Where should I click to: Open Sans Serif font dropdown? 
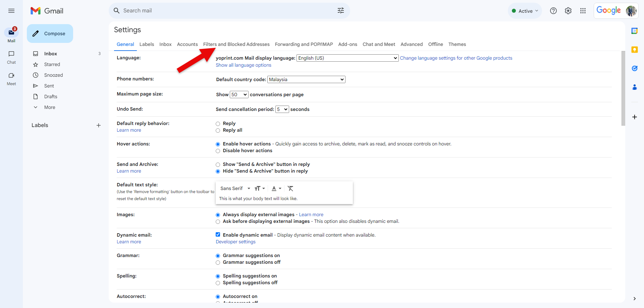235,188
